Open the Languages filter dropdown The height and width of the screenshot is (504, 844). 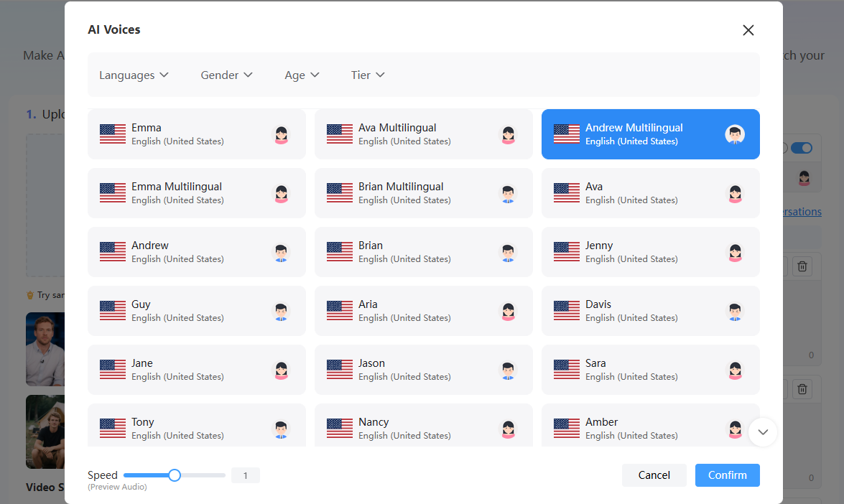pyautogui.click(x=134, y=75)
